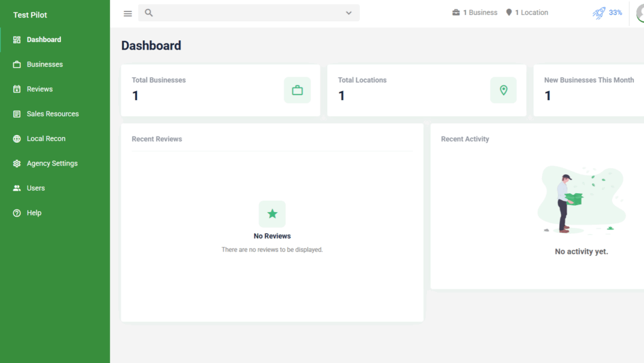Click the Users people icon in sidebar
Image resolution: width=644 pixels, height=363 pixels.
pyautogui.click(x=17, y=188)
